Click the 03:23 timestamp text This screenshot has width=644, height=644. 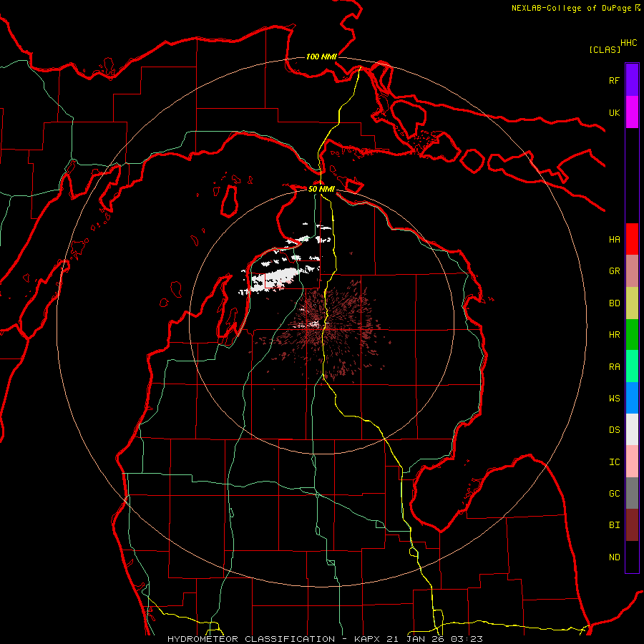467,639
